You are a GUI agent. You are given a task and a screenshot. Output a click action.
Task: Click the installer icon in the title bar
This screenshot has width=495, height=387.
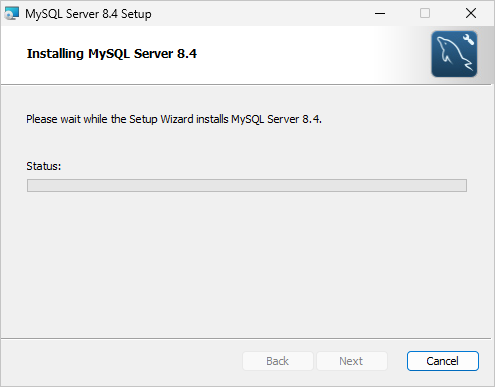[x=12, y=13]
